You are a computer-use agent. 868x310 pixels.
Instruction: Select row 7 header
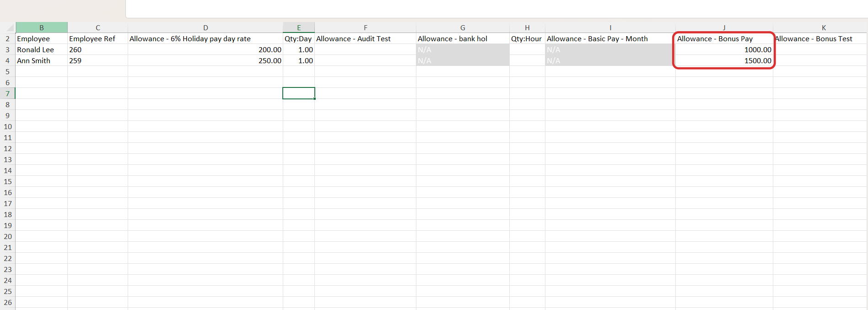coord(8,93)
